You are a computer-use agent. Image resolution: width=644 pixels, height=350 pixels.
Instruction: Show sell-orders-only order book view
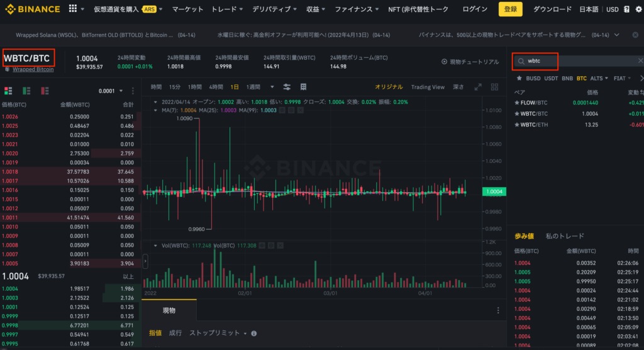[45, 91]
